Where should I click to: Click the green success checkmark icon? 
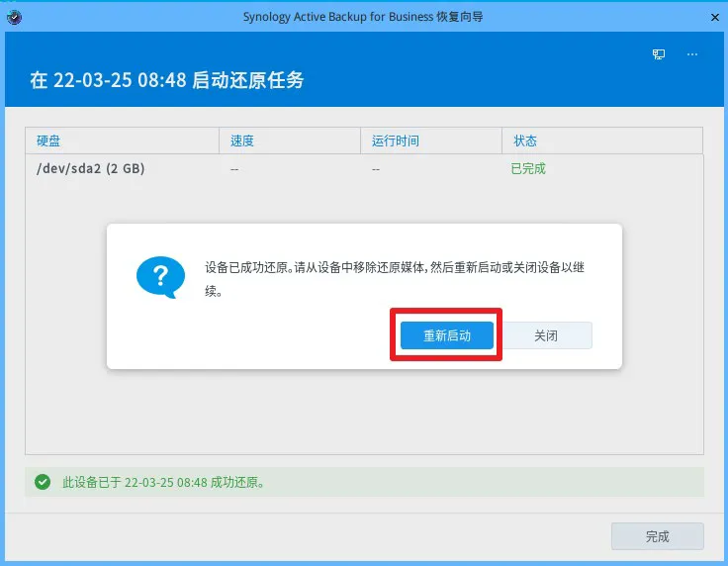tap(43, 482)
